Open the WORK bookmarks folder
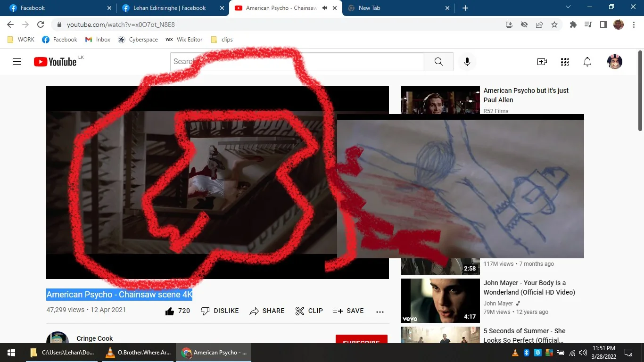Screen dimensions: 644x362 coord(21,40)
